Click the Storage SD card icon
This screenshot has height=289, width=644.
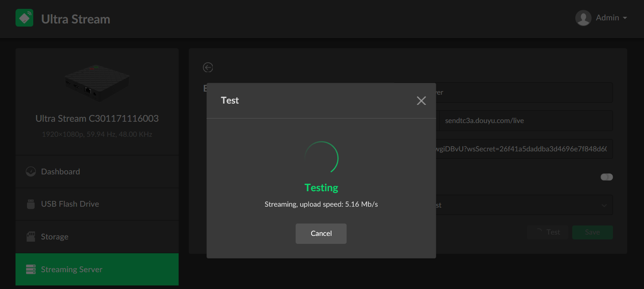coord(31,237)
